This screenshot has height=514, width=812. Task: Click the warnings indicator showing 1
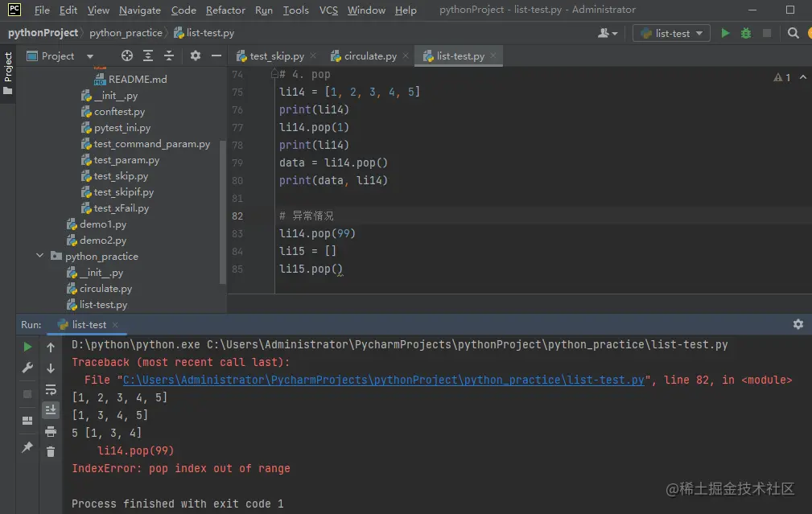pyautogui.click(x=782, y=78)
